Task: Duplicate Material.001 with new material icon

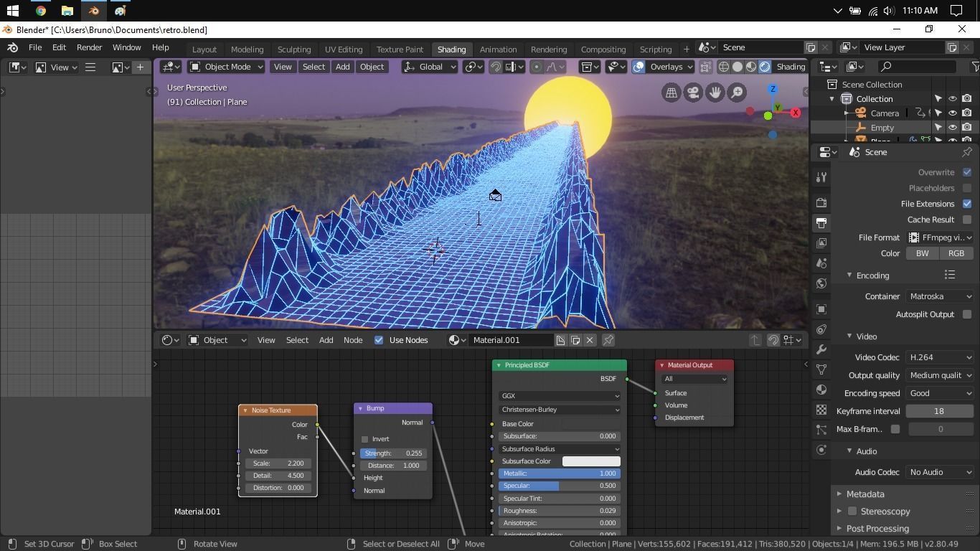Action: pyautogui.click(x=575, y=340)
